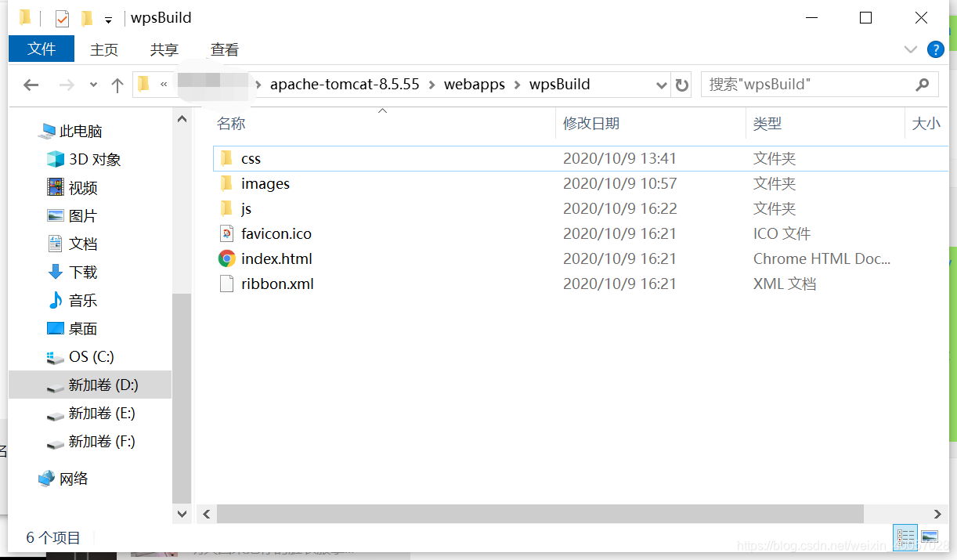Click the window folder icon in title bar
957x560 pixels.
[26, 17]
